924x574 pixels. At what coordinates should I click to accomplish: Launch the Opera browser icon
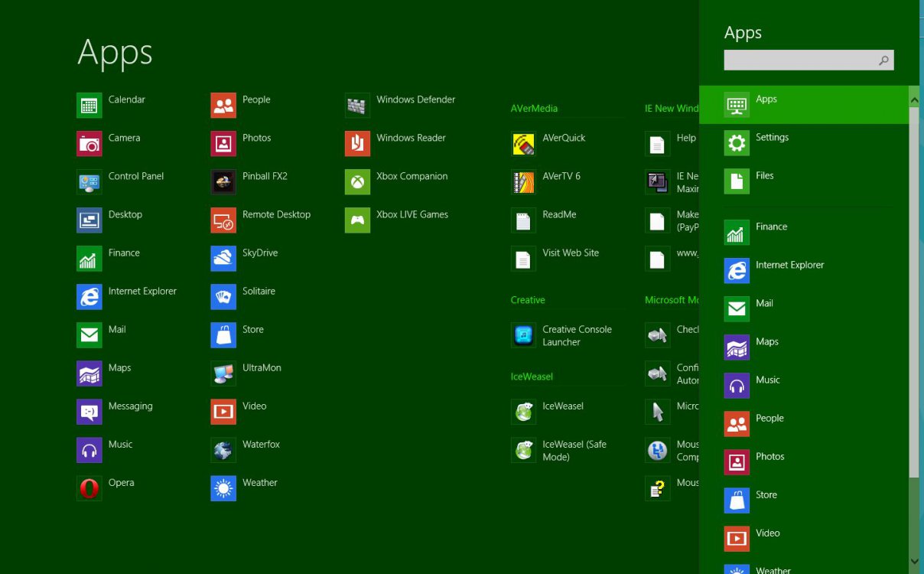click(89, 488)
